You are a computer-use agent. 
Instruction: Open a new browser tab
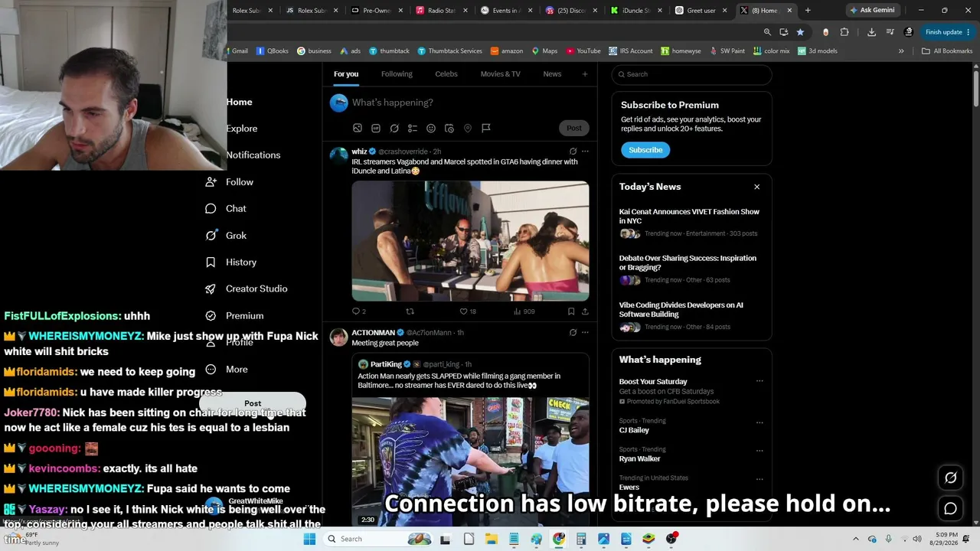(808, 11)
